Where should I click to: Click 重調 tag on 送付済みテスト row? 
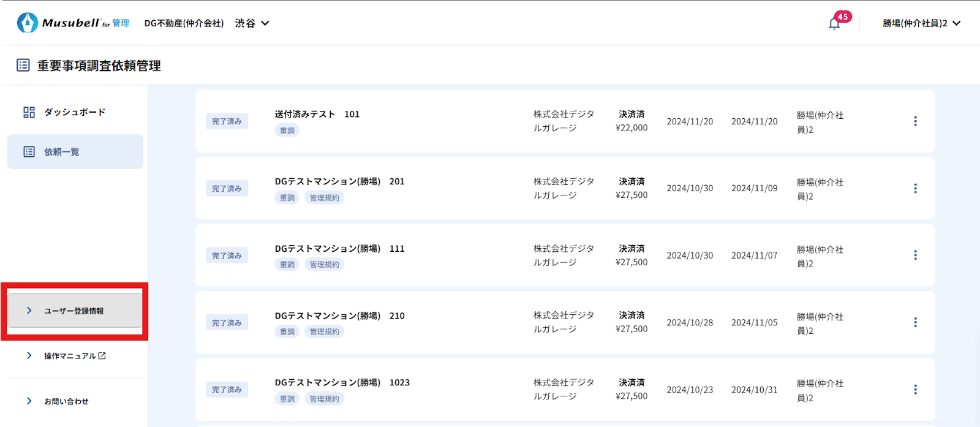point(287,130)
